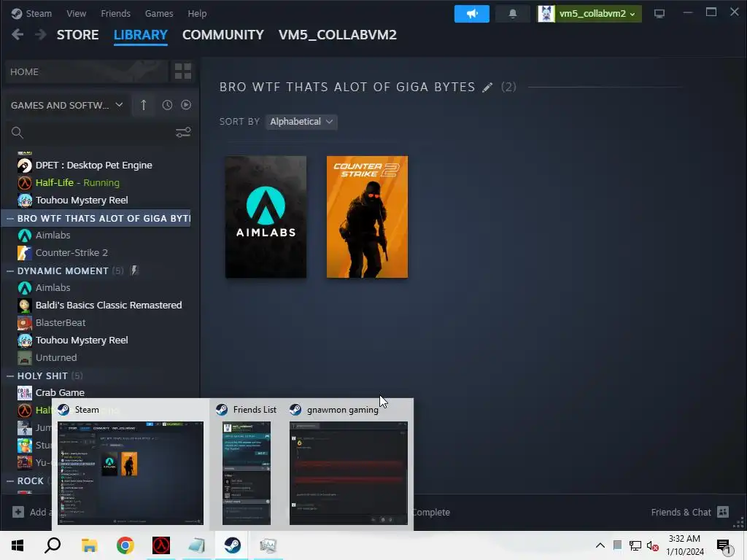The width and height of the screenshot is (747, 560).
Task: Click the dynamic collection lightning icon
Action: (x=134, y=271)
